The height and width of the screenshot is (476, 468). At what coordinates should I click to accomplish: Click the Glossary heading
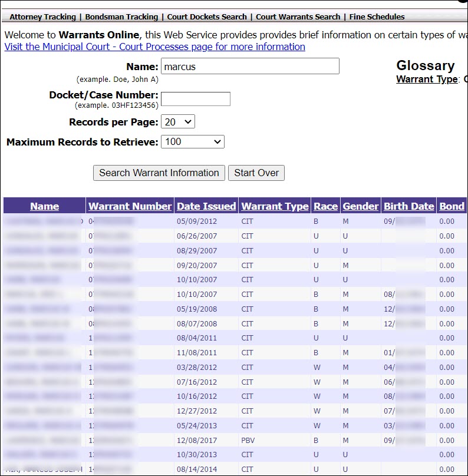426,65
